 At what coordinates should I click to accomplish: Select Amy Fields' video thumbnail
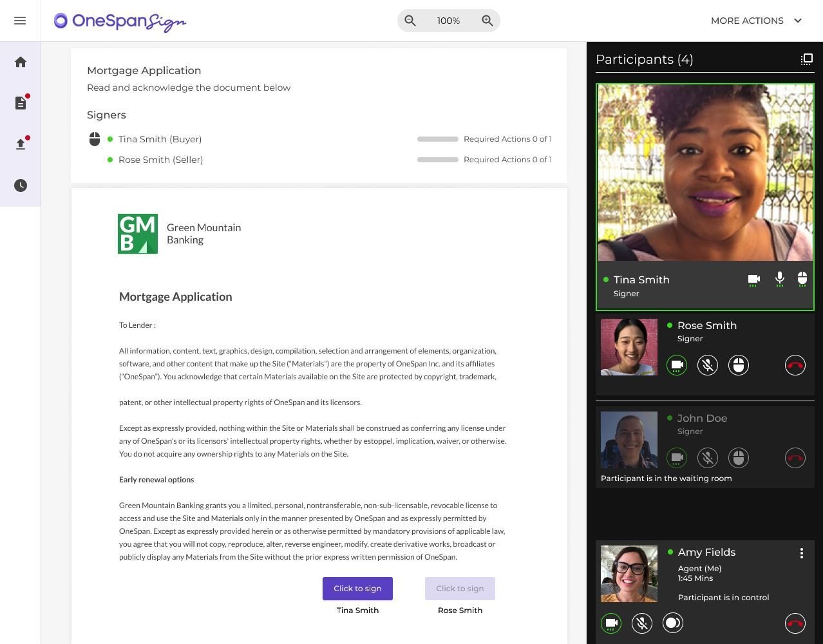pyautogui.click(x=629, y=574)
